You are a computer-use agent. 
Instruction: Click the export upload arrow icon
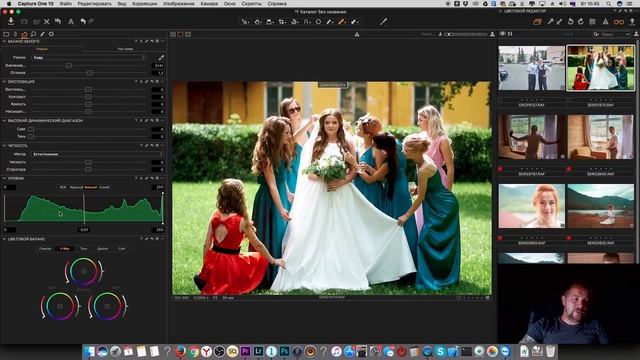pyautogui.click(x=632, y=22)
